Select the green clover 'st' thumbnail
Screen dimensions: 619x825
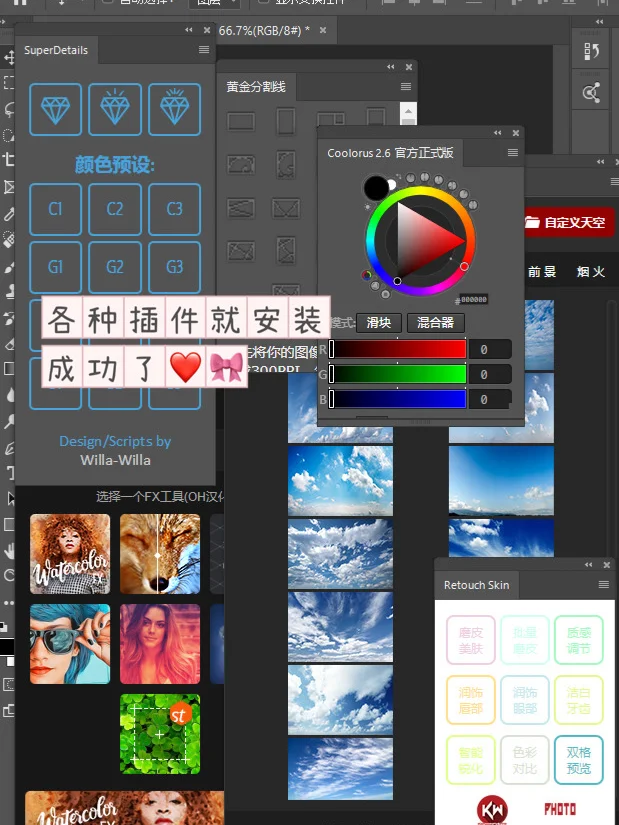[160, 734]
